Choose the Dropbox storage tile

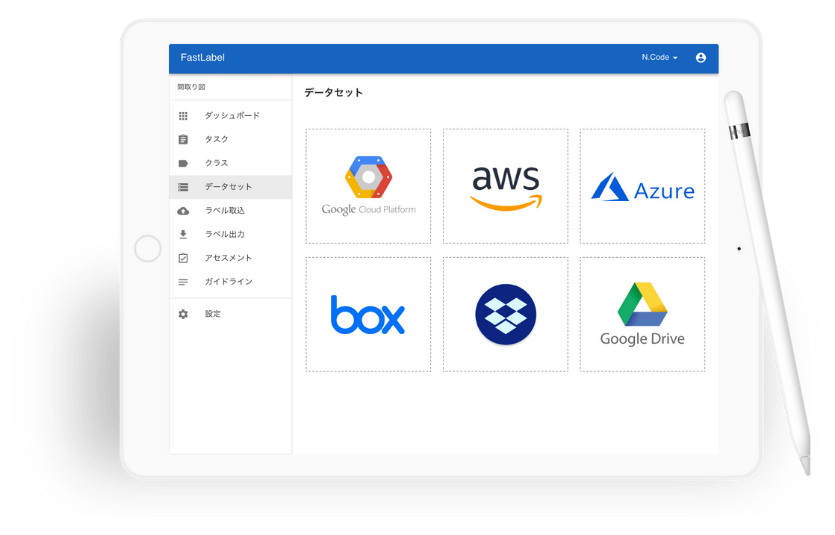[x=505, y=314]
